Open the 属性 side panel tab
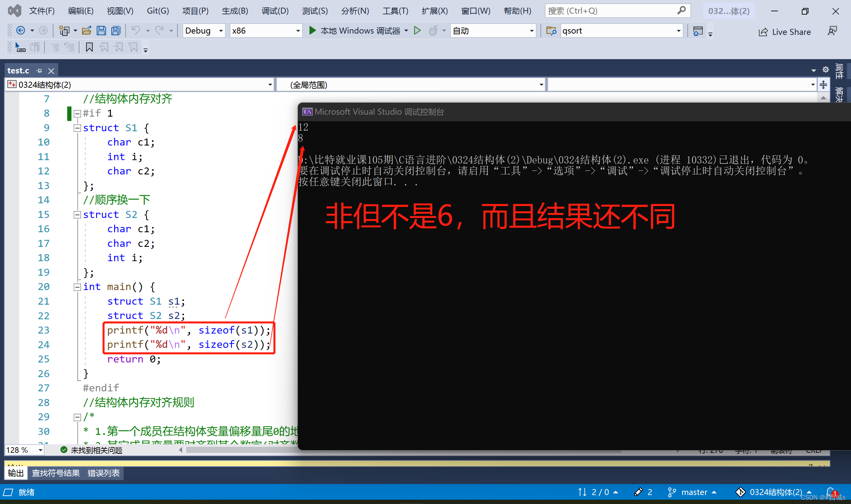This screenshot has width=851, height=504. 839,71
